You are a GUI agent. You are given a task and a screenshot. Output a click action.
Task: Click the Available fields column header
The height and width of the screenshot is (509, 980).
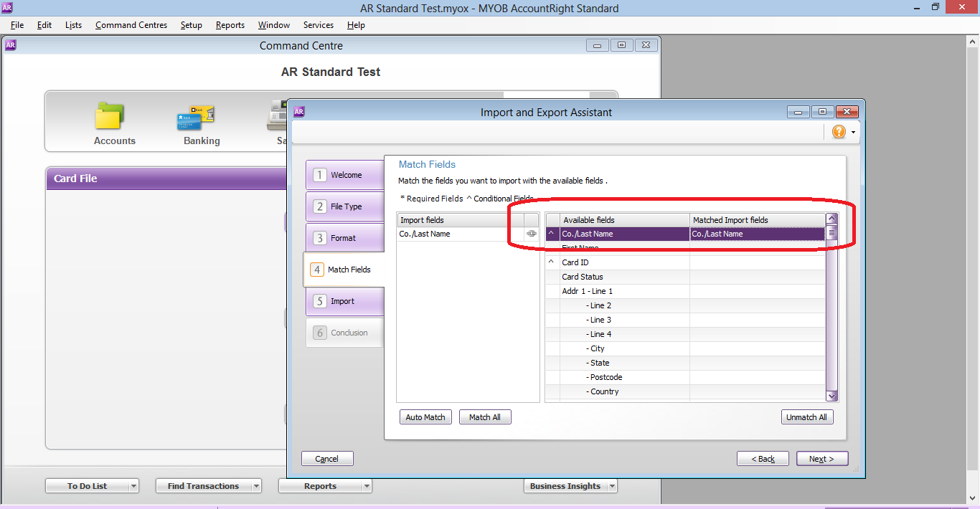pyautogui.click(x=624, y=220)
